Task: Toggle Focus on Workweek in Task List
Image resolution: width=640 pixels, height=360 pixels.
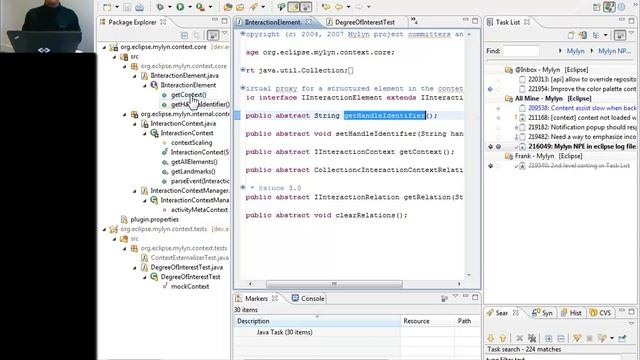Action: click(x=620, y=36)
